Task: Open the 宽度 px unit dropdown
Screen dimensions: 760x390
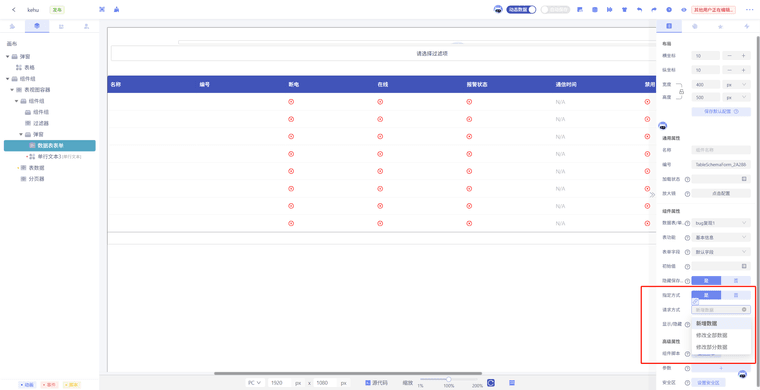Action: point(736,84)
